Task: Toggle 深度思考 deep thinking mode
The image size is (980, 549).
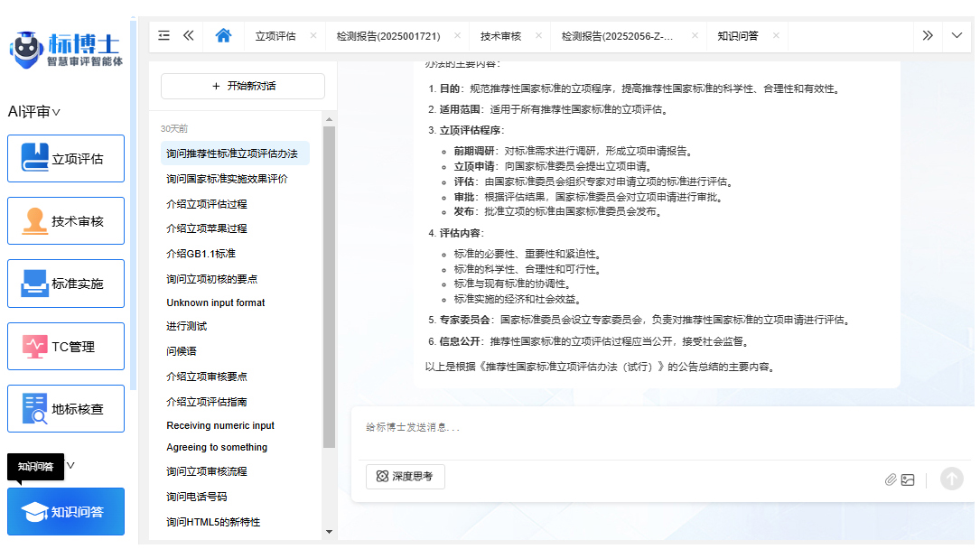Action: [406, 477]
